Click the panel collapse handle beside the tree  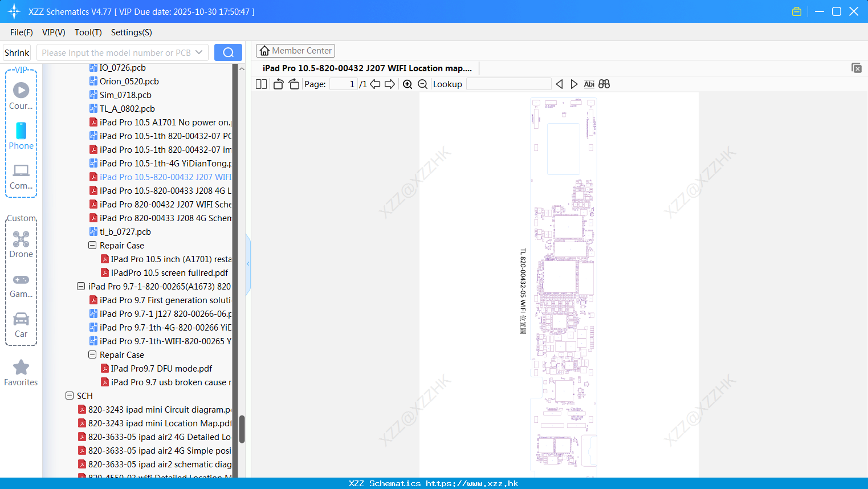pos(248,264)
